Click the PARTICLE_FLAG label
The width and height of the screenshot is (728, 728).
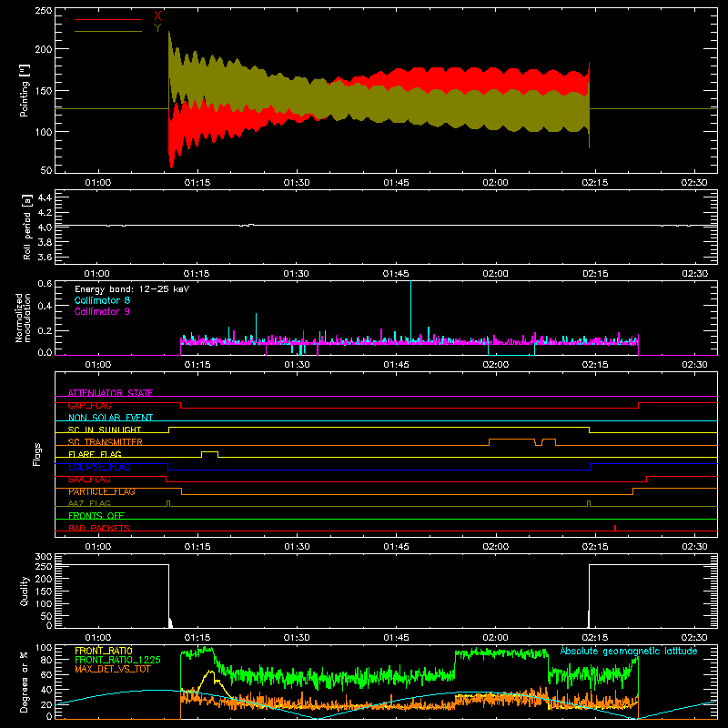102,491
